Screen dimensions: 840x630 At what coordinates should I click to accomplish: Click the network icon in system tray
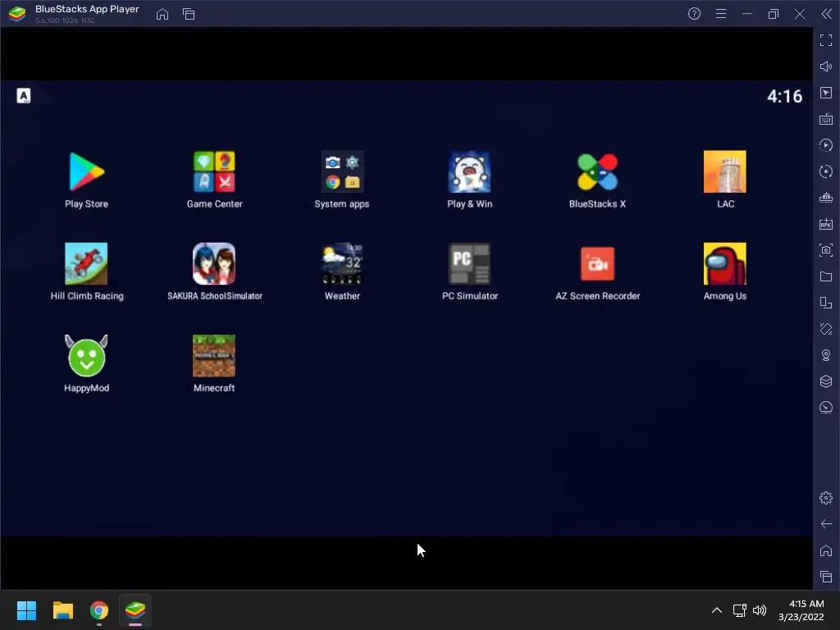[x=740, y=610]
